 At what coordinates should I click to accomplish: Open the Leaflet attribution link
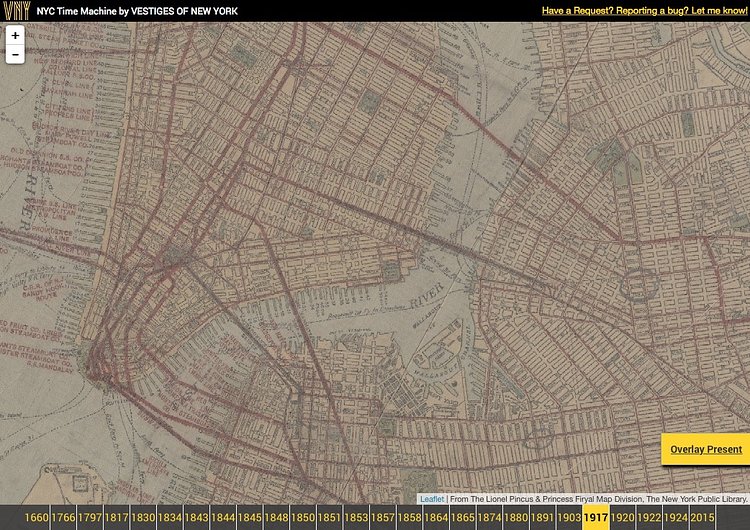[x=432, y=498]
